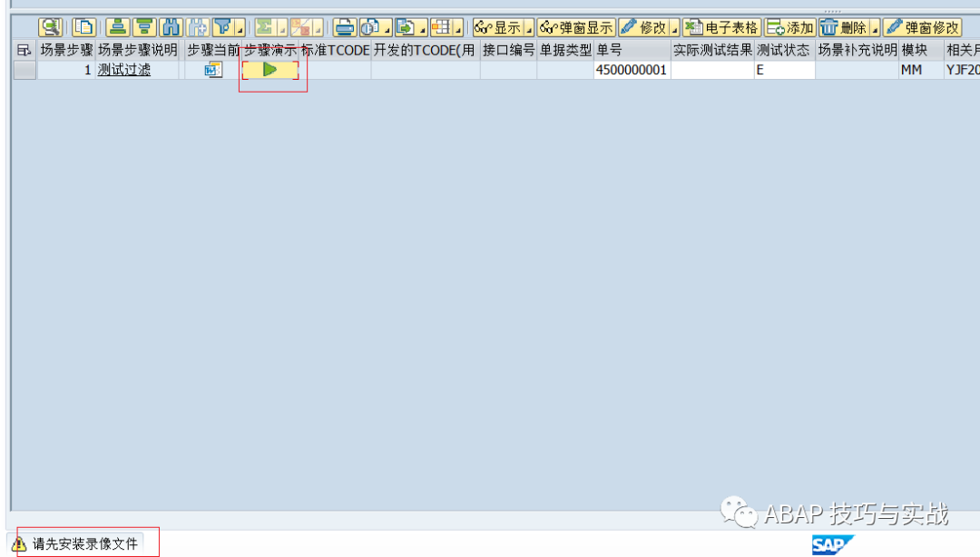The width and height of the screenshot is (980, 557).
Task: Click the empty 实际测试结果 cell in row 1
Action: pos(712,70)
